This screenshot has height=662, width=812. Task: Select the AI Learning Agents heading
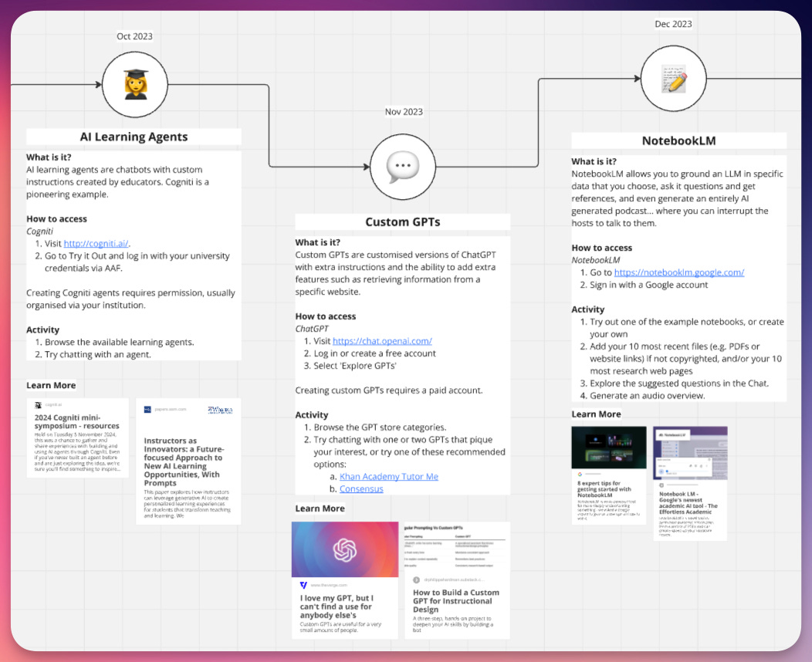pos(134,137)
